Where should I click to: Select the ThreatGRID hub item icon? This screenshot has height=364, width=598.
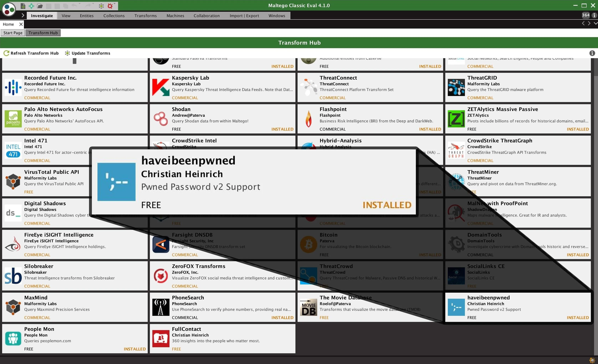[x=456, y=88]
